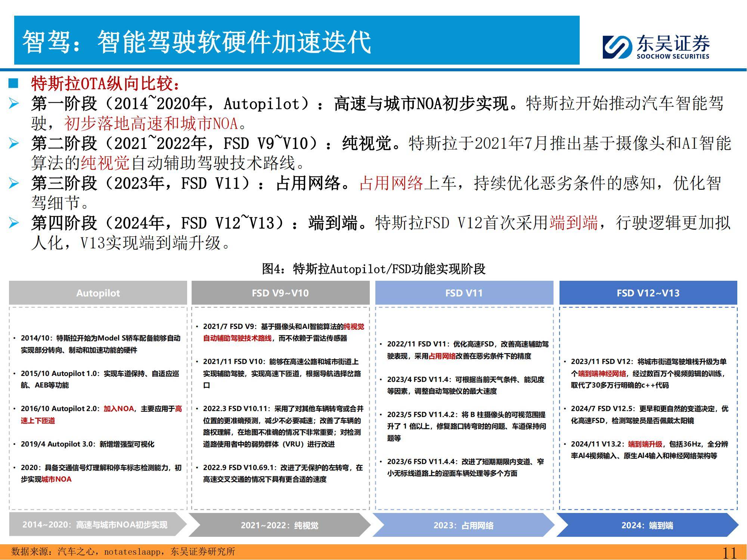Click the 2024 端到端 timeline arrow
The width and height of the screenshot is (747, 560).
tap(647, 525)
